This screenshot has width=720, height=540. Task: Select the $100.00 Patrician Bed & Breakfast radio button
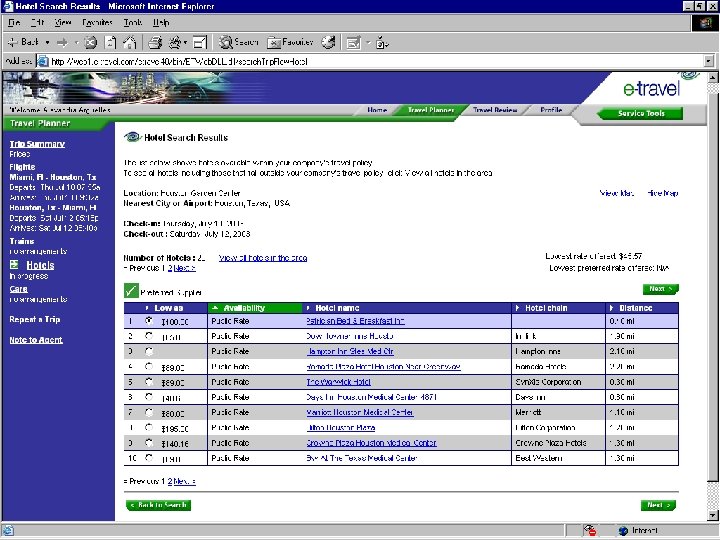coord(149,321)
